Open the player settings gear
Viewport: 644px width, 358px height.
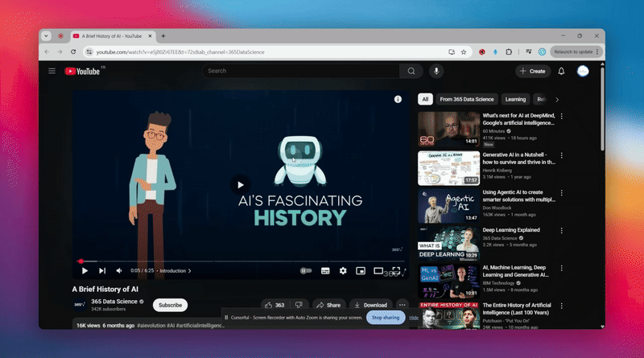tap(343, 270)
